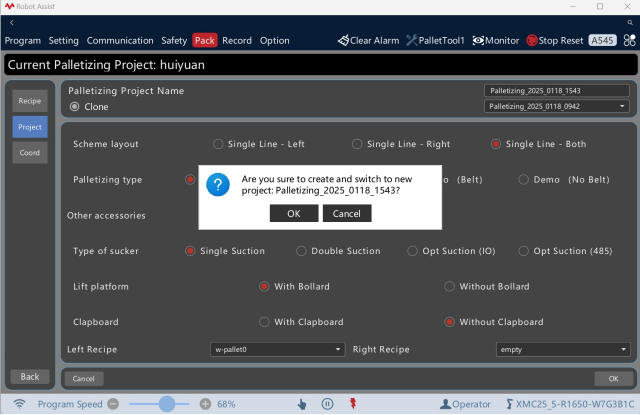The width and height of the screenshot is (640, 415).
Task: Click the 68% speed value
Action: [x=226, y=404]
